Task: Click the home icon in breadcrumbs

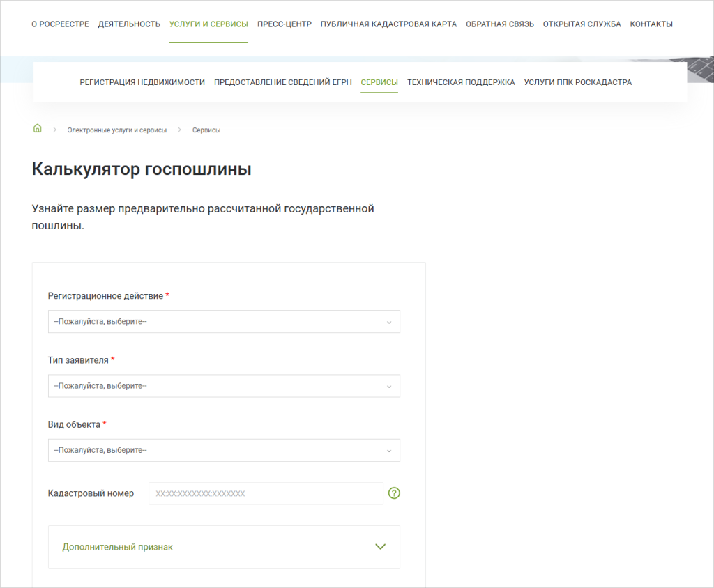Action: pos(38,129)
